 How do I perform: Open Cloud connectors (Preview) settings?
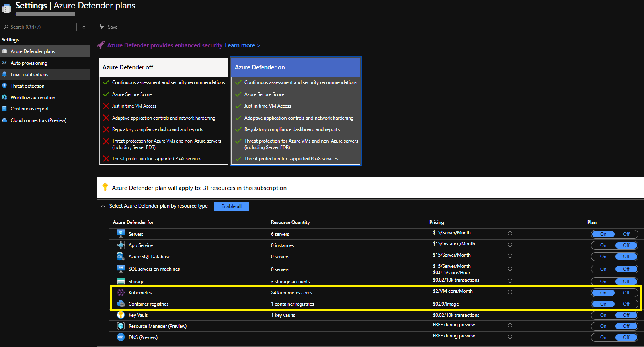(45, 120)
